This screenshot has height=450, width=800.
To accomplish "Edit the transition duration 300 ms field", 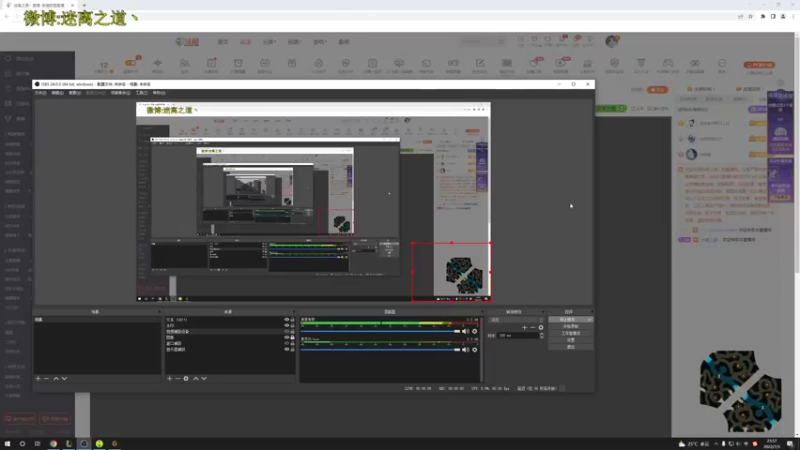I will tap(517, 336).
